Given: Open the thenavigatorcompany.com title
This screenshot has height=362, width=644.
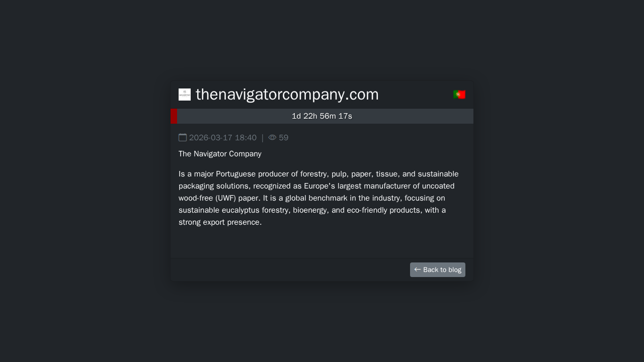Looking at the screenshot, I should pos(287,95).
